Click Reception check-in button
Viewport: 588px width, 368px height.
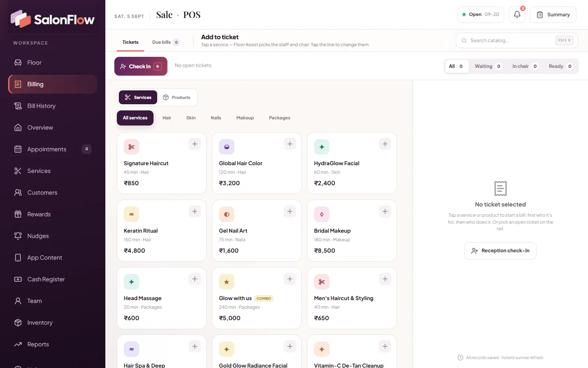[500, 251]
